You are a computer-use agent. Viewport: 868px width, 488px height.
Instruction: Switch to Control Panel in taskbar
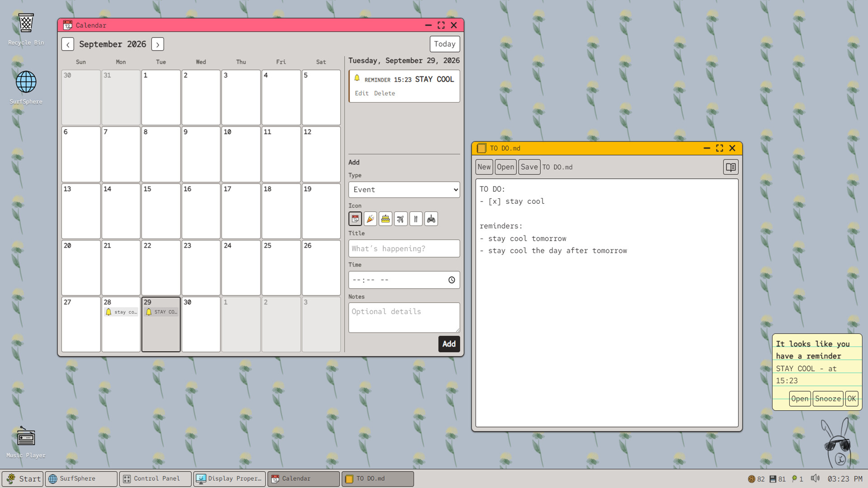pos(155,479)
